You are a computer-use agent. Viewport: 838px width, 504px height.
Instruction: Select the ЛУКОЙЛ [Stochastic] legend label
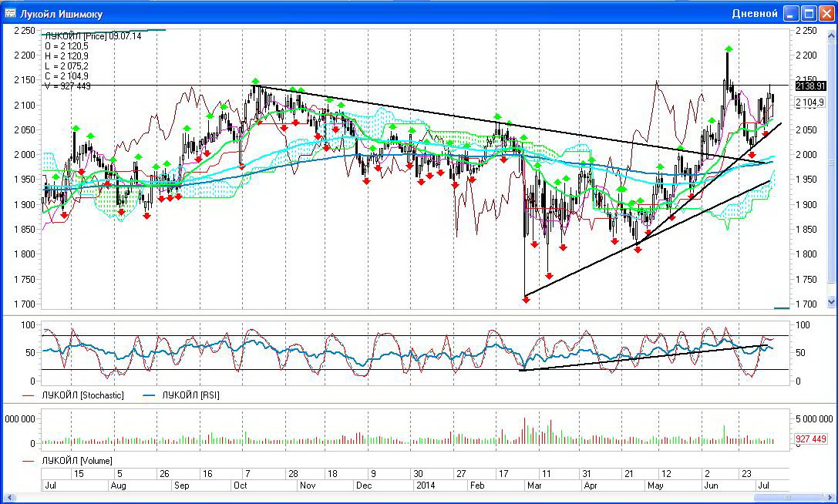(82, 395)
